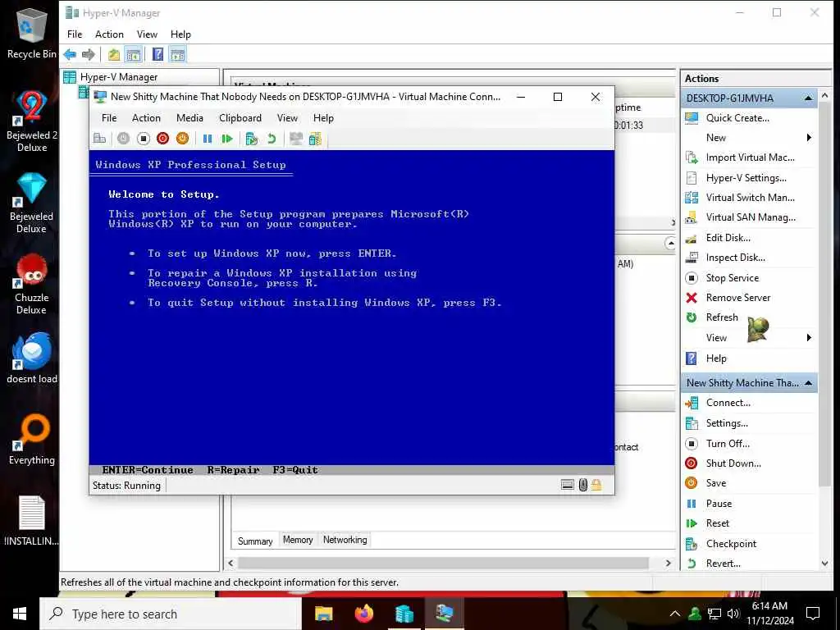Open virtual machine Settings action

727,423
